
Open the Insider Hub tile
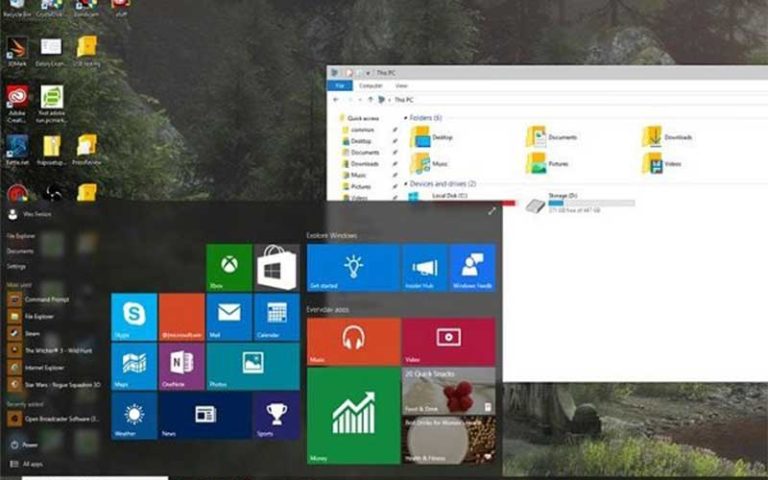click(424, 267)
